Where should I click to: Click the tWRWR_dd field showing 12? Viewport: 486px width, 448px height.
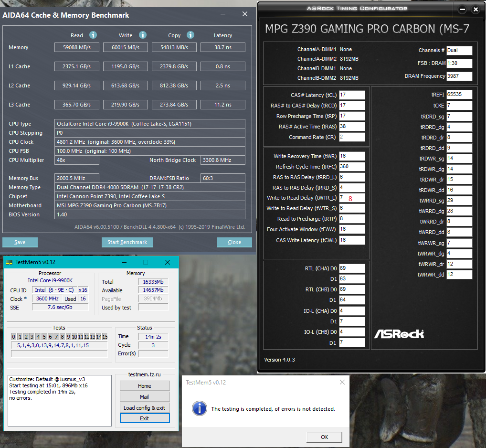(x=459, y=274)
